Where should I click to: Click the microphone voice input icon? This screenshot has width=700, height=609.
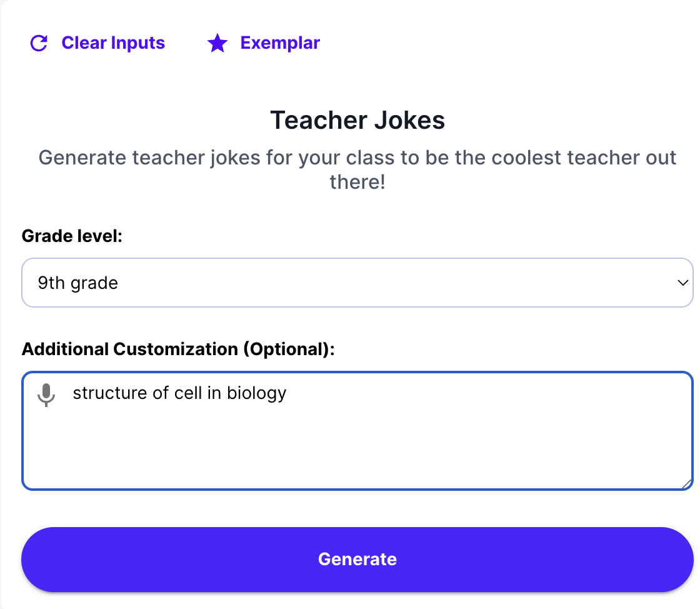coord(46,395)
